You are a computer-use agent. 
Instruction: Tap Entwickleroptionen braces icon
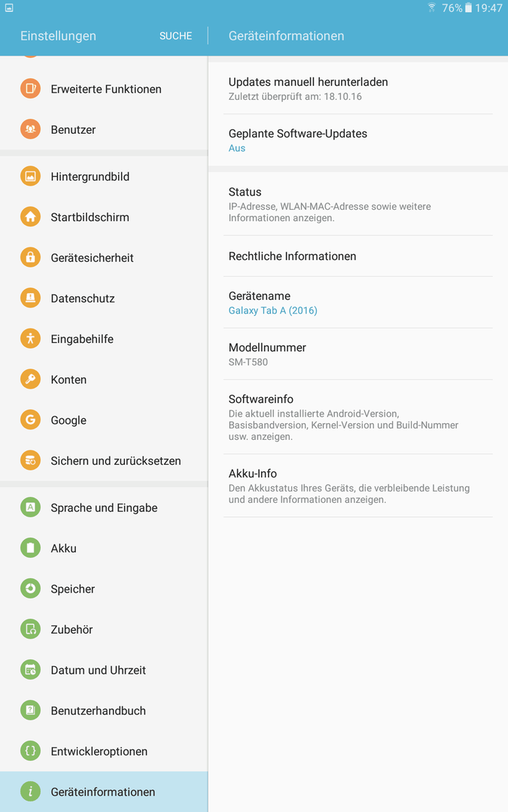[30, 751]
